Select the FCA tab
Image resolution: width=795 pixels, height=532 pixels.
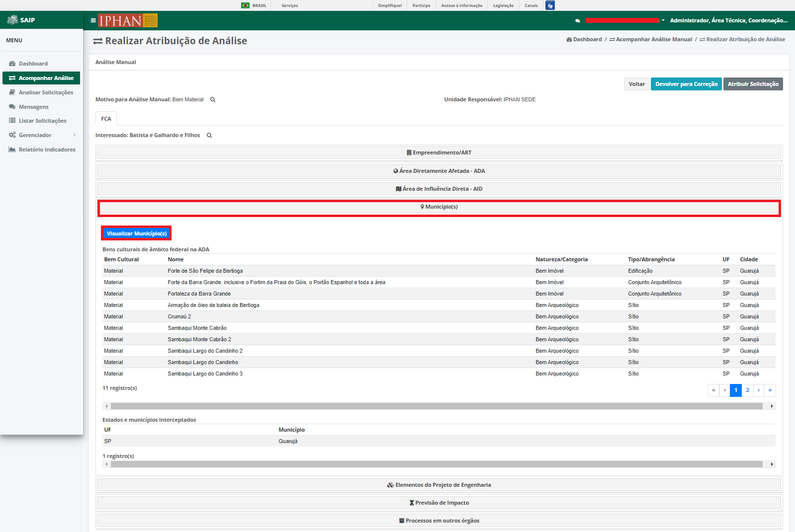coord(106,119)
